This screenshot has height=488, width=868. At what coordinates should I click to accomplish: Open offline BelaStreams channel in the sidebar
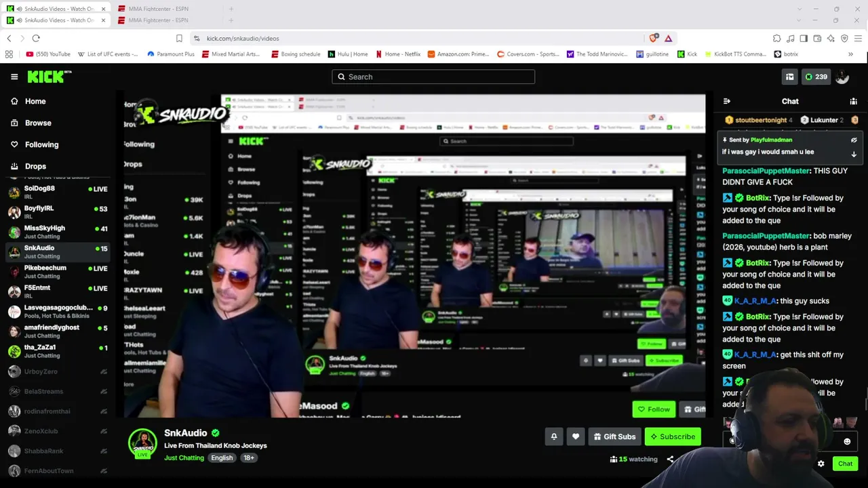point(58,391)
